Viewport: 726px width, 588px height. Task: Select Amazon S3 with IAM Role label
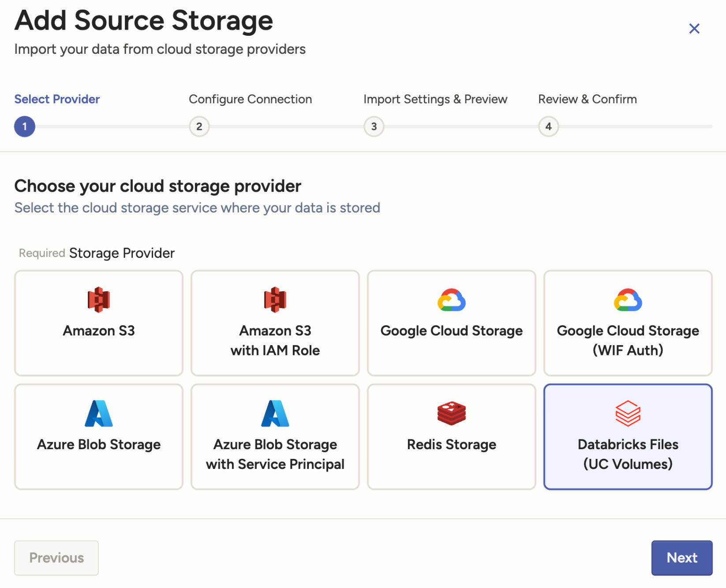pos(275,340)
